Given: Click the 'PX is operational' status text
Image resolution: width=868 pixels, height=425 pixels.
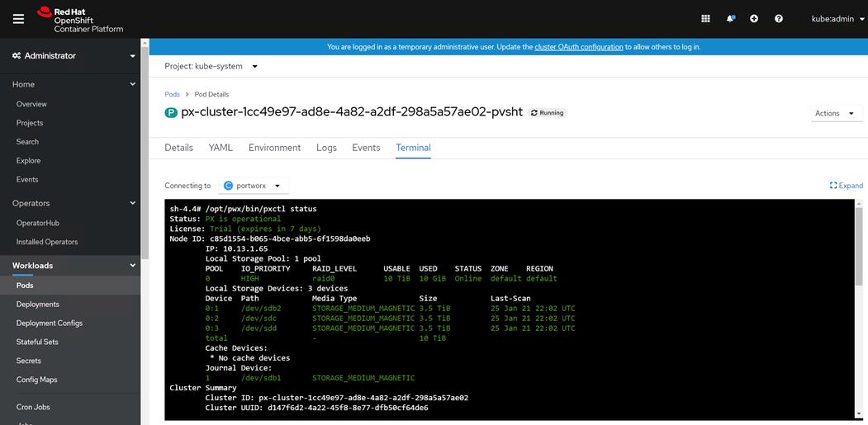Looking at the screenshot, I should 243,219.
